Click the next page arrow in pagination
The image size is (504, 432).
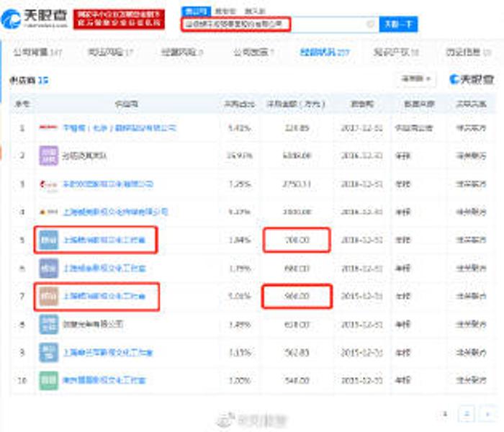coord(488,414)
